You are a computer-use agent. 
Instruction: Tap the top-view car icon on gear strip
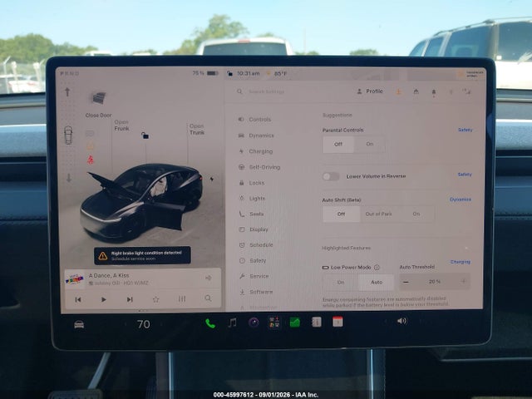click(x=68, y=135)
